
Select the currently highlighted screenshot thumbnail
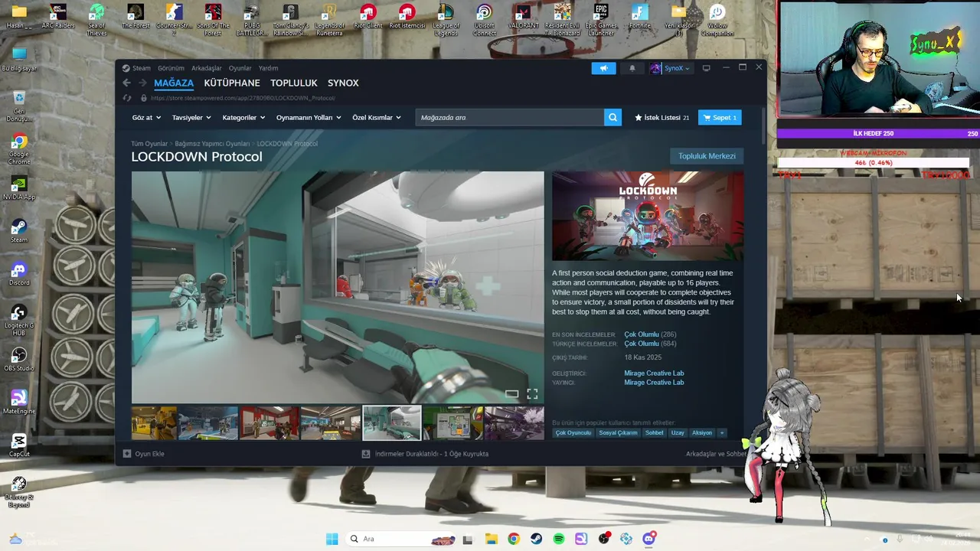[391, 423]
